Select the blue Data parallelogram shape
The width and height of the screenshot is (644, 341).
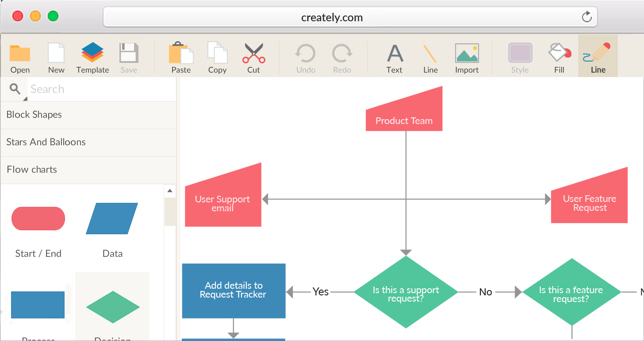pyautogui.click(x=112, y=219)
